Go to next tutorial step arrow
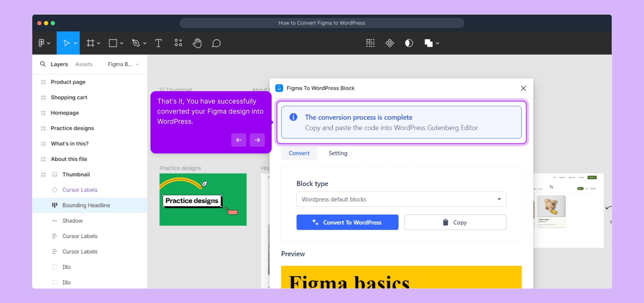 pos(257,140)
